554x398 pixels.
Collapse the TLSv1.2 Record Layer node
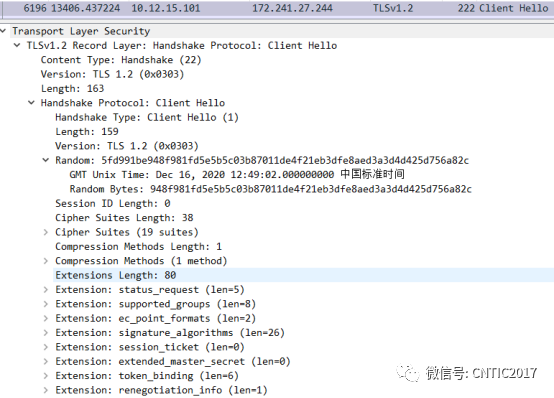tap(17, 45)
